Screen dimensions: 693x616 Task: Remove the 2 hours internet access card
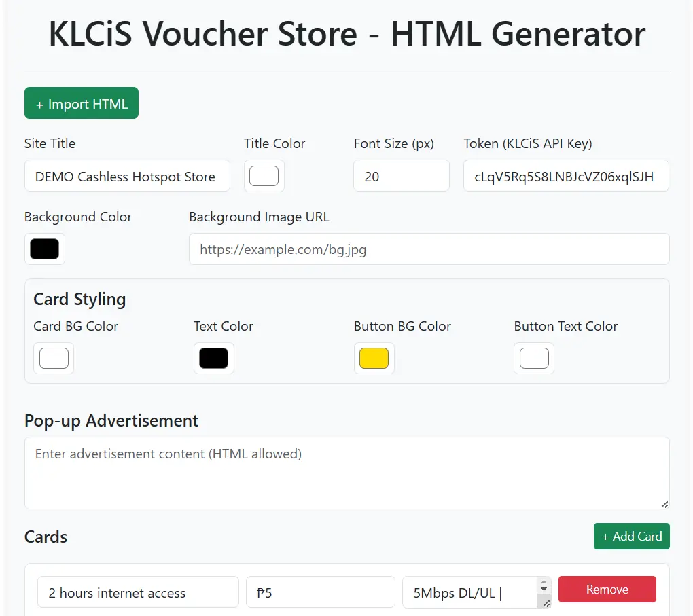coord(607,589)
